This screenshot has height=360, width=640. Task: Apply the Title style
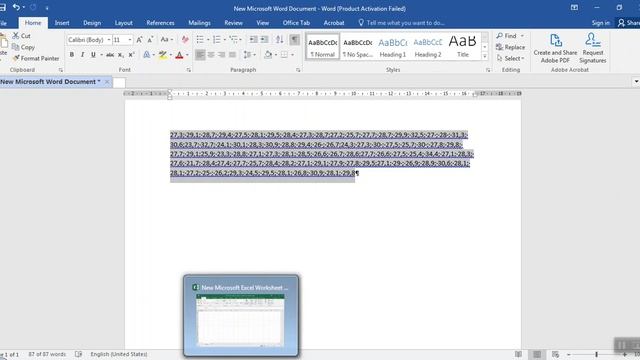(463, 47)
